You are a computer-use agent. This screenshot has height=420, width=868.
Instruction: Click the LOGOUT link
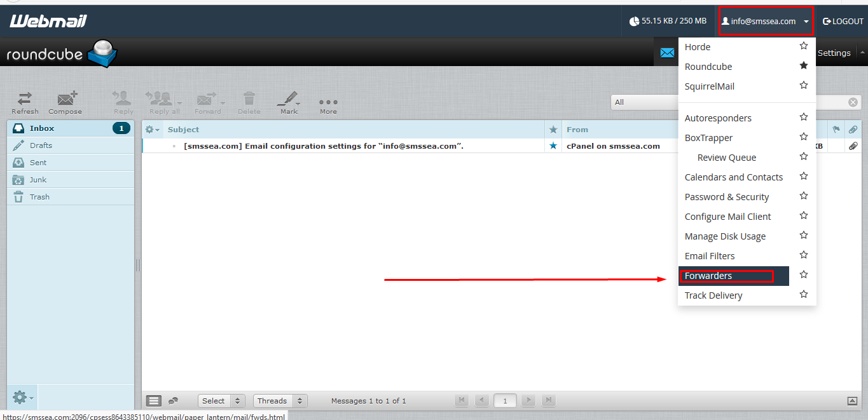(843, 21)
